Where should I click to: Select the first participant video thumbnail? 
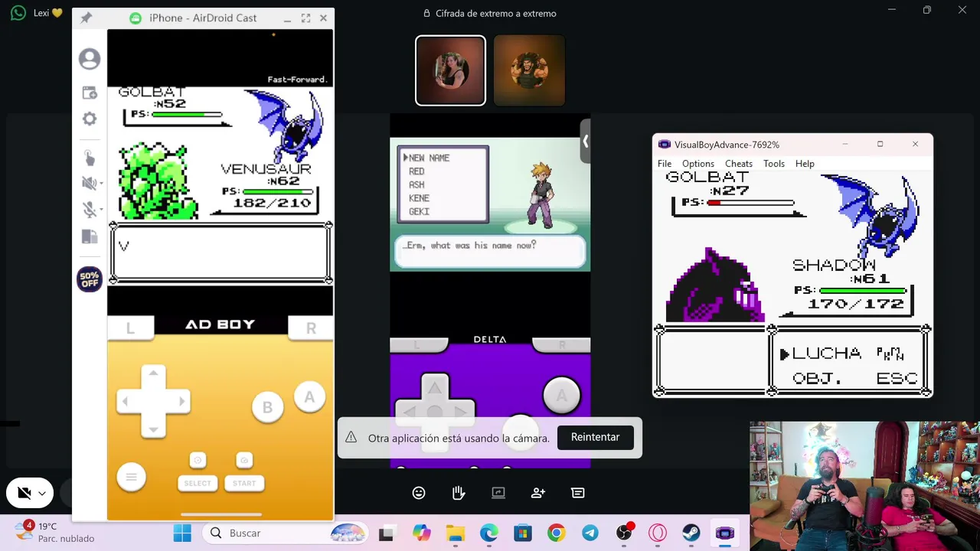[450, 70]
